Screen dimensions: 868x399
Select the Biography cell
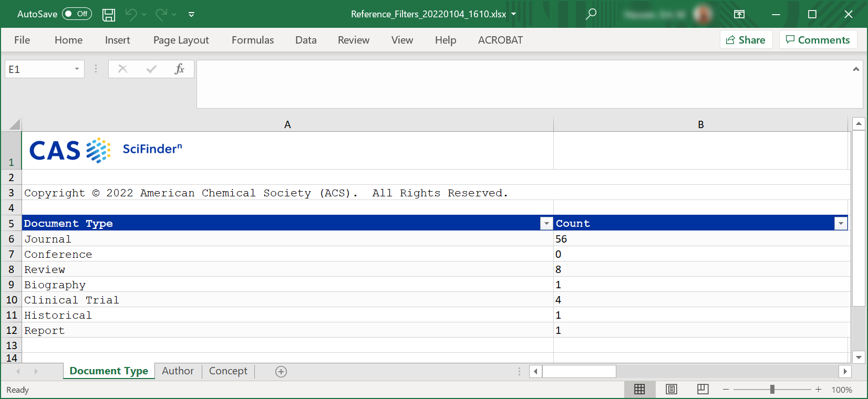click(287, 285)
